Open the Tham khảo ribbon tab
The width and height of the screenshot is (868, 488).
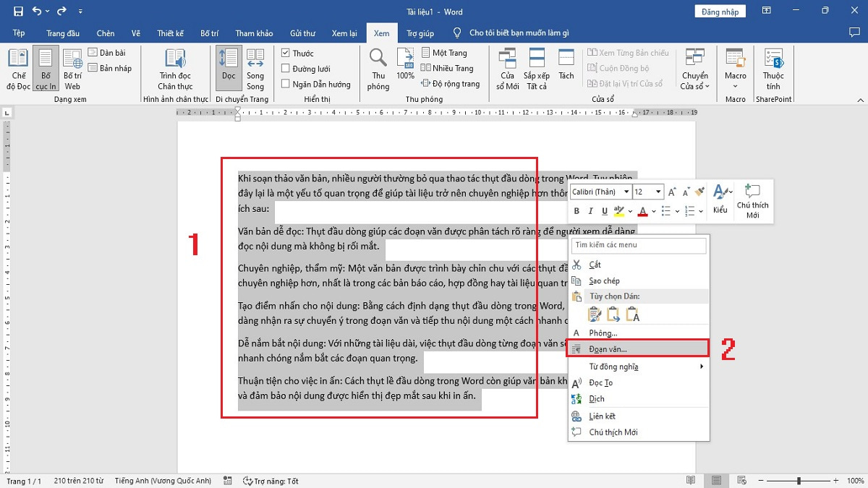click(254, 33)
